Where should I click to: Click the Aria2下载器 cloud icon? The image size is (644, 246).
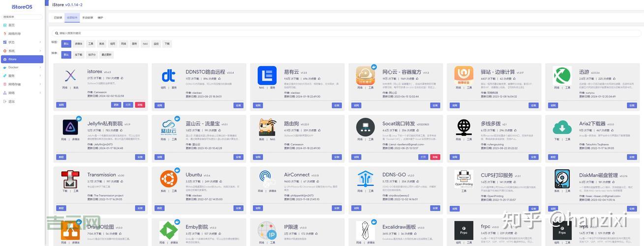click(562, 127)
